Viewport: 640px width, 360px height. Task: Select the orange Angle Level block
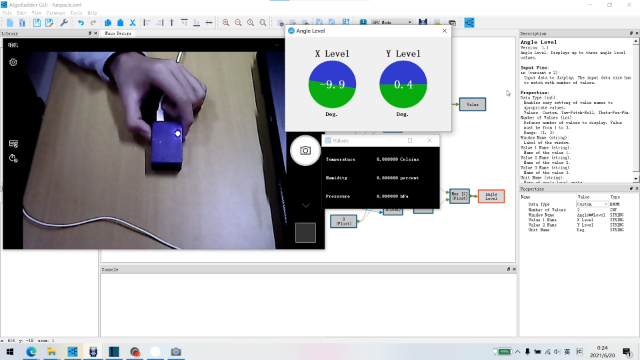(491, 196)
